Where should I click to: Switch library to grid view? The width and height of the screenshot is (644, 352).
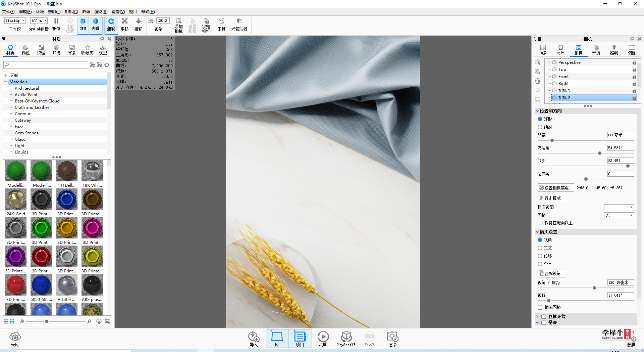point(12,321)
